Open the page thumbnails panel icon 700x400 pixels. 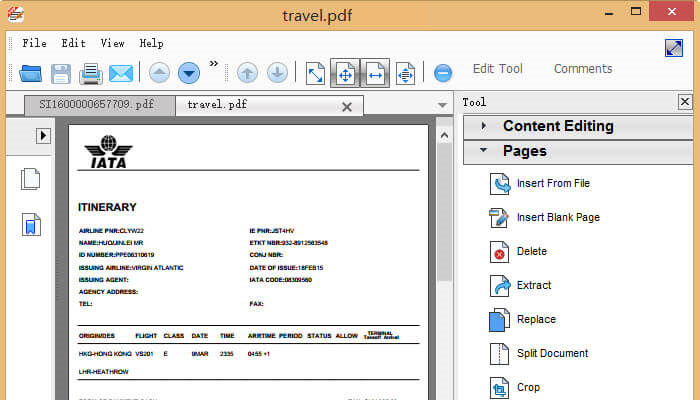31,179
